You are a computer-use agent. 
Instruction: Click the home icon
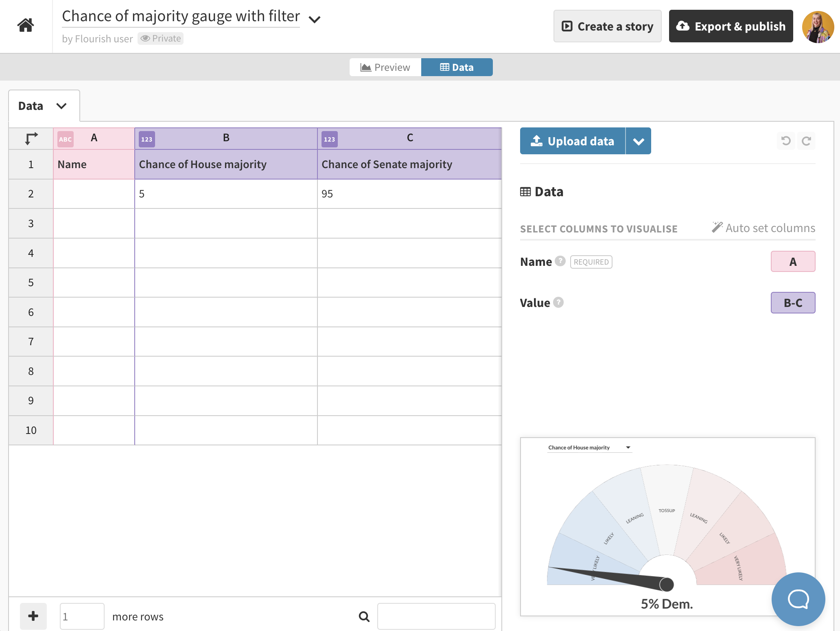pos(26,25)
